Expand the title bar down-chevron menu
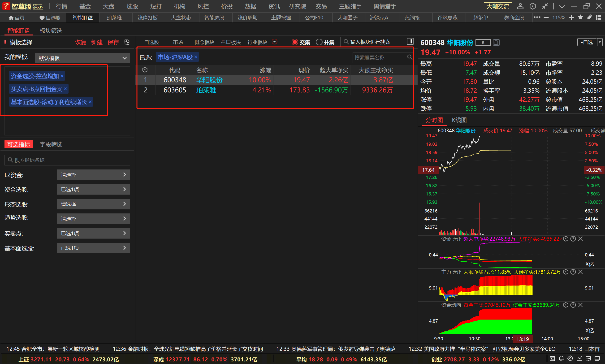 click(x=562, y=6)
